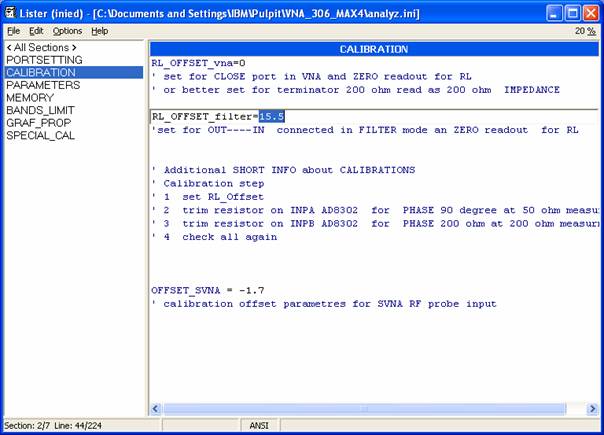Select the < All Sections > entry
The height and width of the screenshot is (435, 604).
pos(41,47)
